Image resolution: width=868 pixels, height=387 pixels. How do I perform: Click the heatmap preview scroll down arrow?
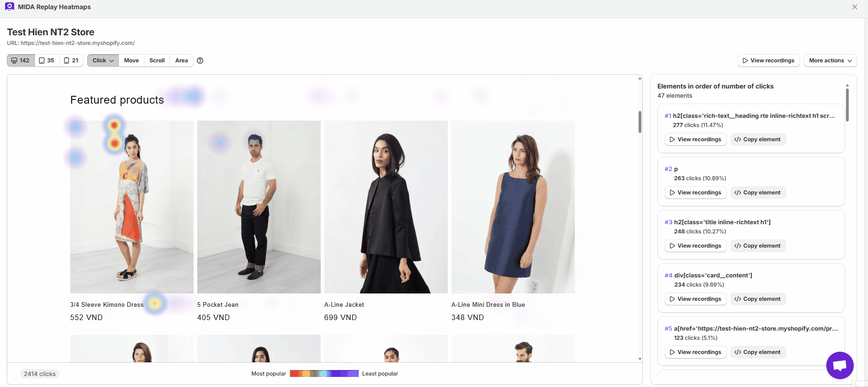(640, 359)
